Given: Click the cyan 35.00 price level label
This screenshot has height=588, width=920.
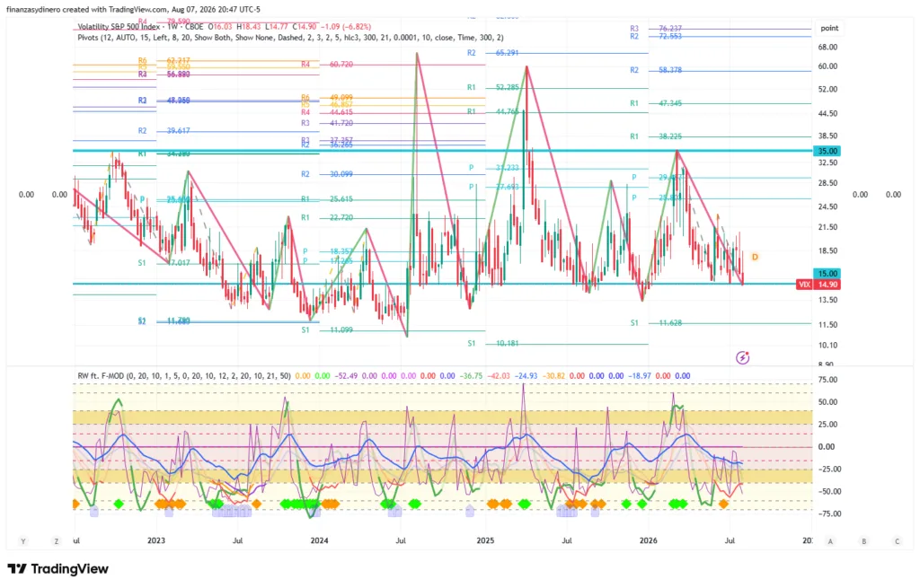Looking at the screenshot, I should 827,151.
